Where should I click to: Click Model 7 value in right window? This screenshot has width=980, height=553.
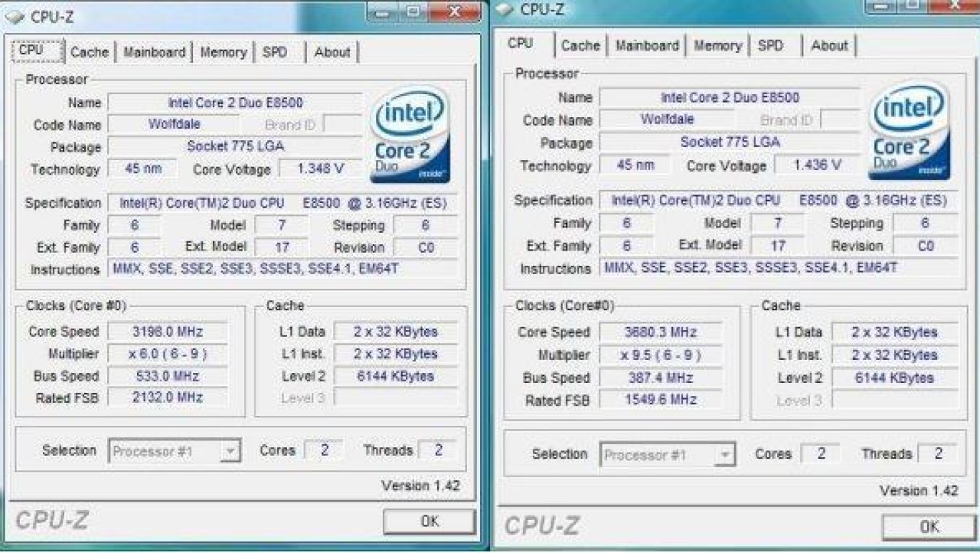tap(778, 223)
